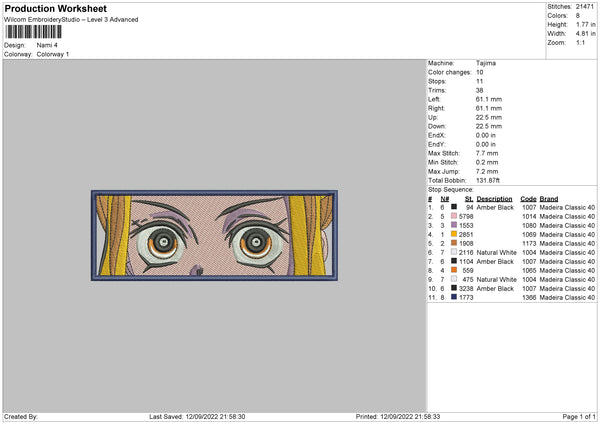Select the navy blue swatch in stop 11
The height and width of the screenshot is (424, 600).
(x=453, y=297)
